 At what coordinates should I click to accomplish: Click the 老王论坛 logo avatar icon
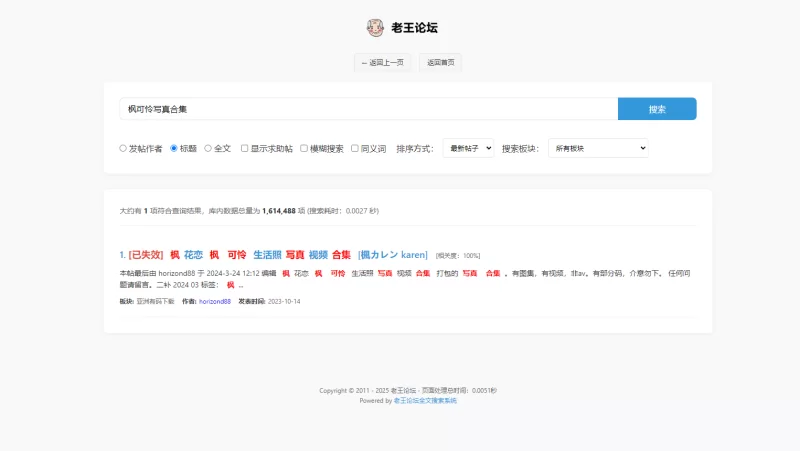tap(375, 27)
